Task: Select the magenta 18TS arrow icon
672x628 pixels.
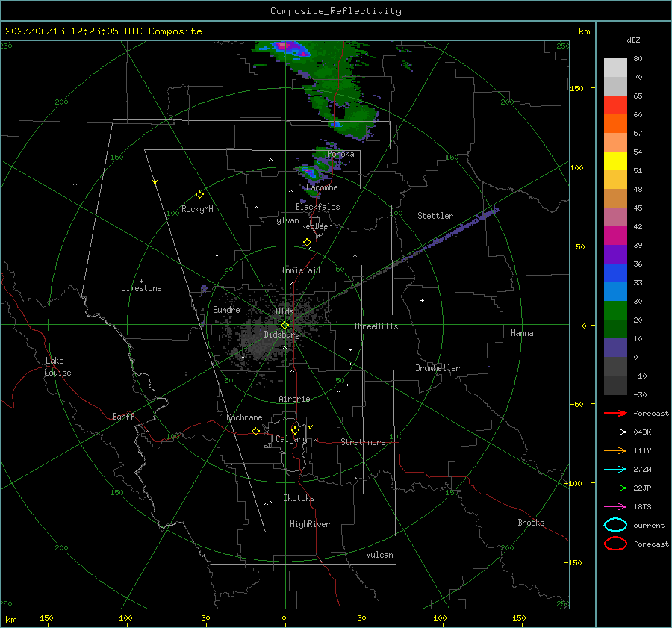Action: [x=615, y=507]
